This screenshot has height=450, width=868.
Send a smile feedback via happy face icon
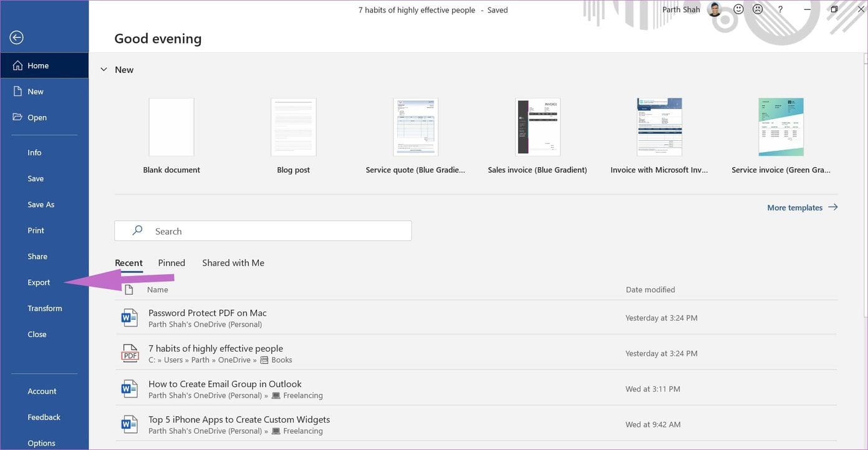coord(739,9)
